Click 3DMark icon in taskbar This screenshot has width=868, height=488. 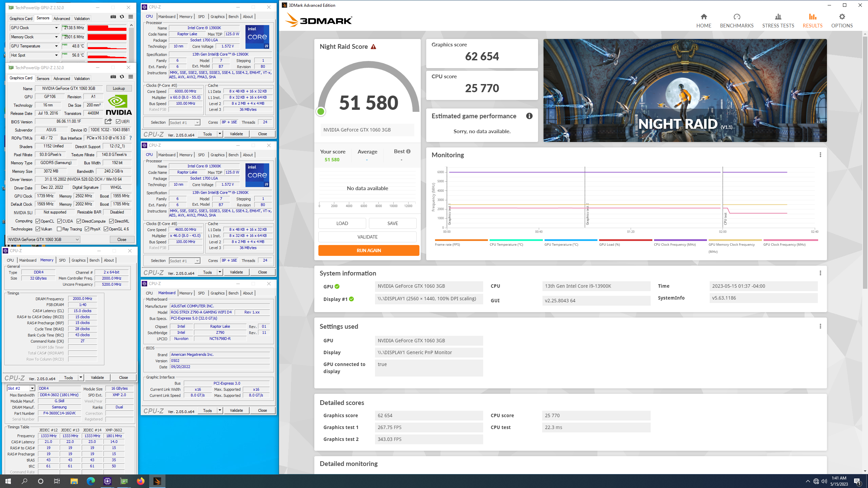click(157, 481)
